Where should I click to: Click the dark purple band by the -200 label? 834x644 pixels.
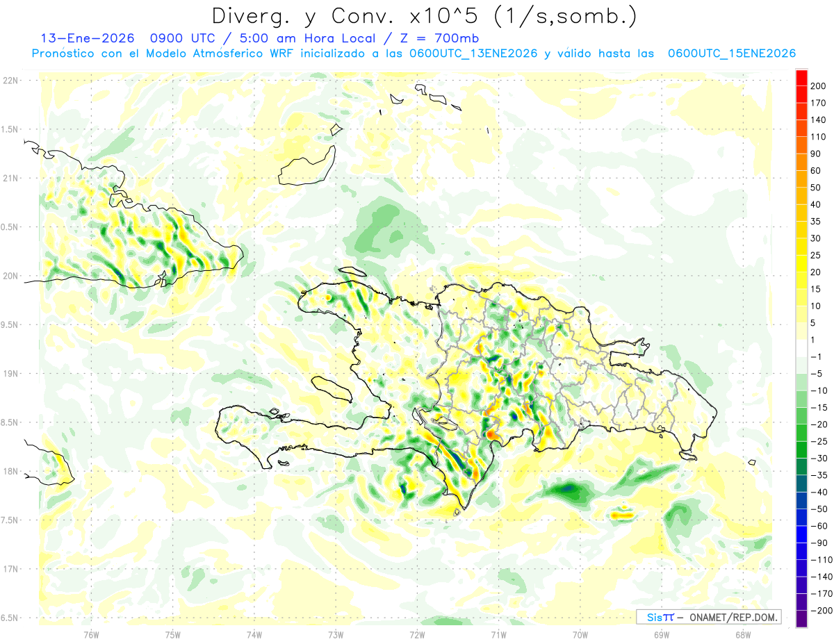(801, 619)
